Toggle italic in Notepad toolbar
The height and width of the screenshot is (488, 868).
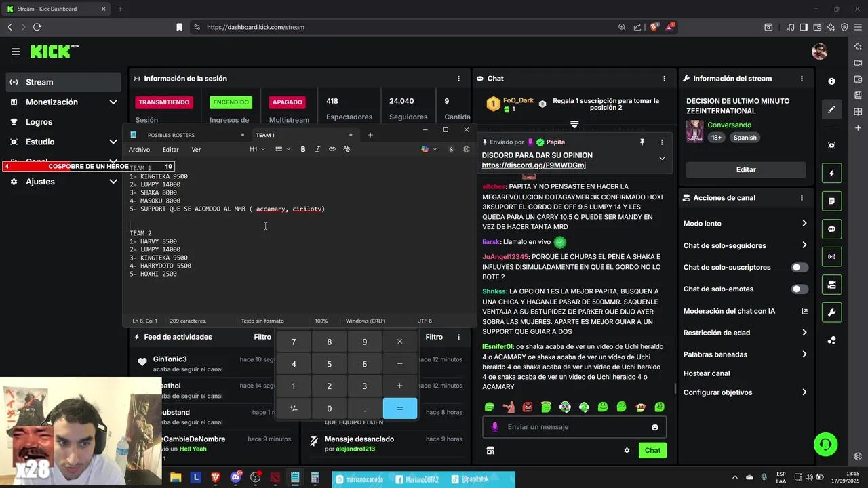click(x=317, y=149)
